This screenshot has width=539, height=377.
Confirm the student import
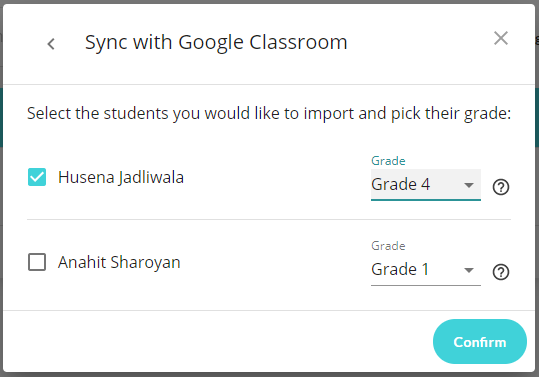click(480, 342)
